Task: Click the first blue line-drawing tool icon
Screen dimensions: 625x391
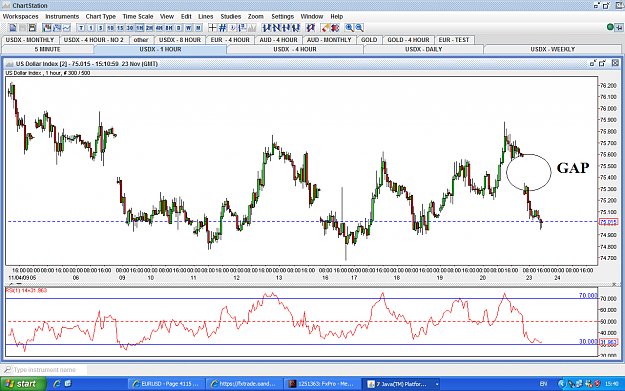Action: tap(266, 28)
